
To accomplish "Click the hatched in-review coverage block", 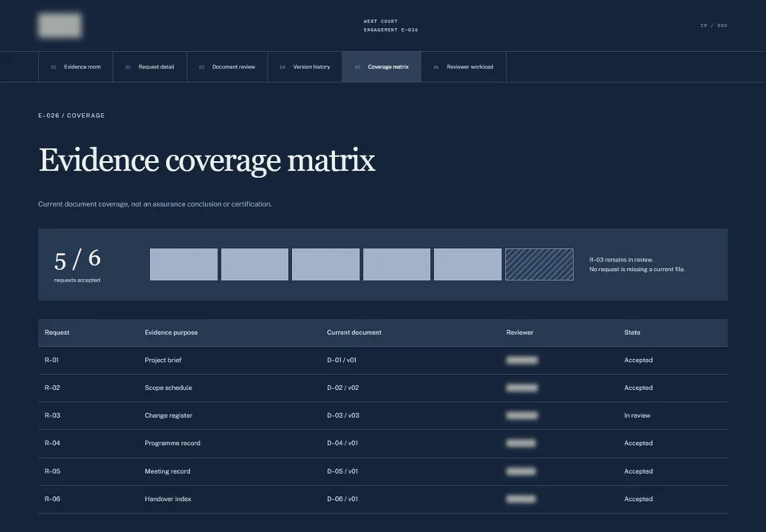I will click(539, 264).
